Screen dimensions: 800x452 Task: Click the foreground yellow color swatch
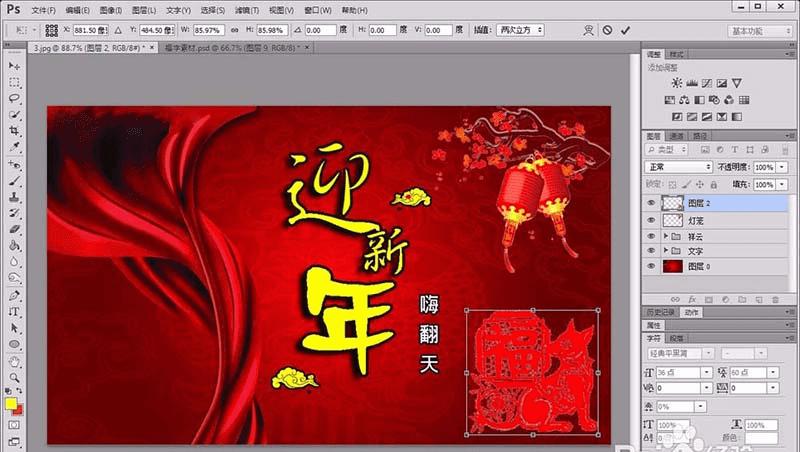(10, 404)
